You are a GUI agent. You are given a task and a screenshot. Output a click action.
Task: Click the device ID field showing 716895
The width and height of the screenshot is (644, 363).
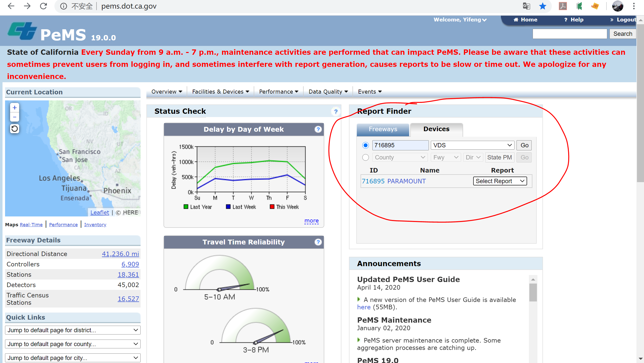click(400, 145)
